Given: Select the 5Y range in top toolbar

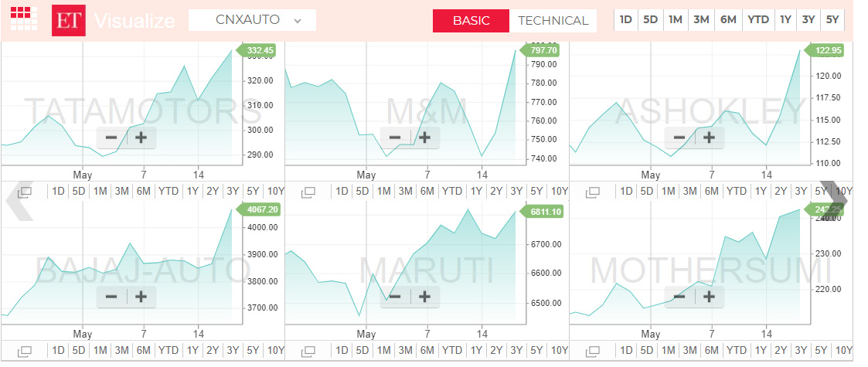Looking at the screenshot, I should click(x=831, y=20).
